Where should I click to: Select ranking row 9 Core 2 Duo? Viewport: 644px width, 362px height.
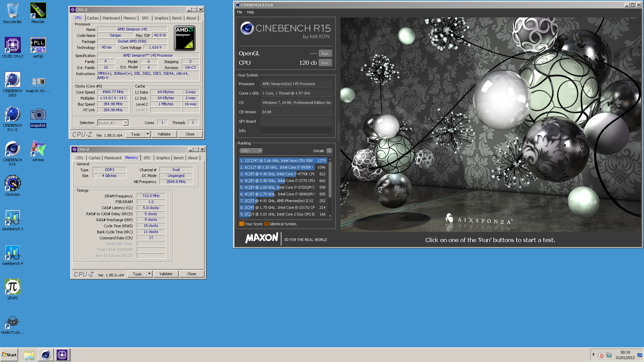pos(283,214)
